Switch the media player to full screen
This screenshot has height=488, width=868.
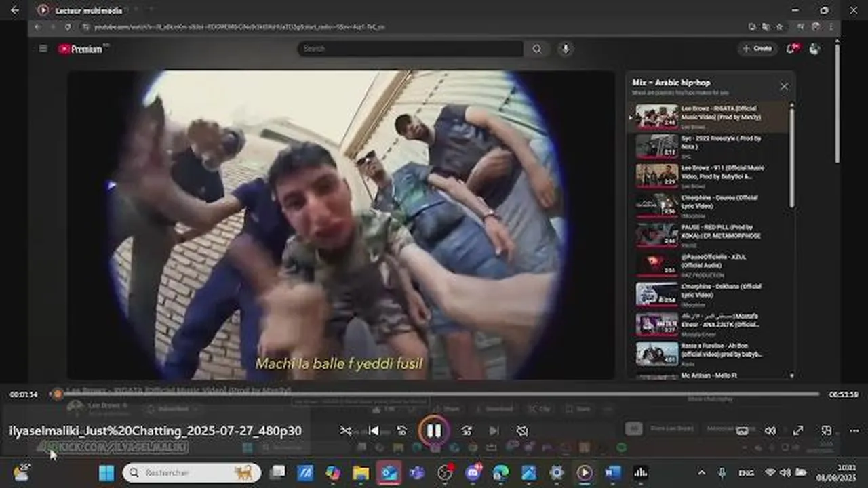(x=798, y=430)
